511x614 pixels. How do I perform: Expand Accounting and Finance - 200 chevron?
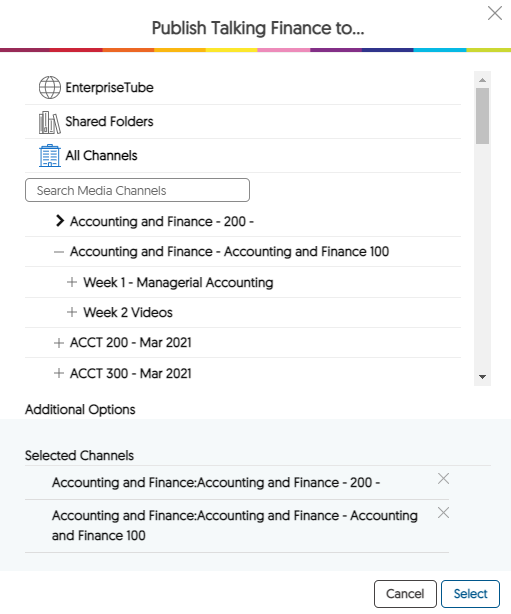coord(60,221)
